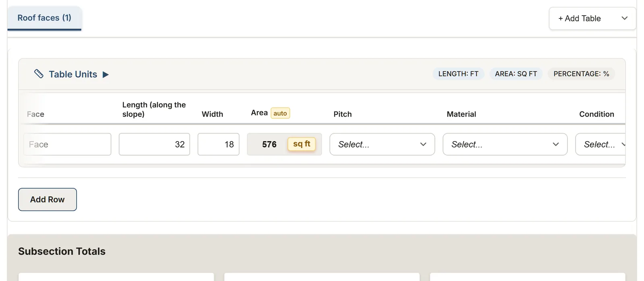Open the Material Select dropdown
644x281 pixels.
coord(505,144)
